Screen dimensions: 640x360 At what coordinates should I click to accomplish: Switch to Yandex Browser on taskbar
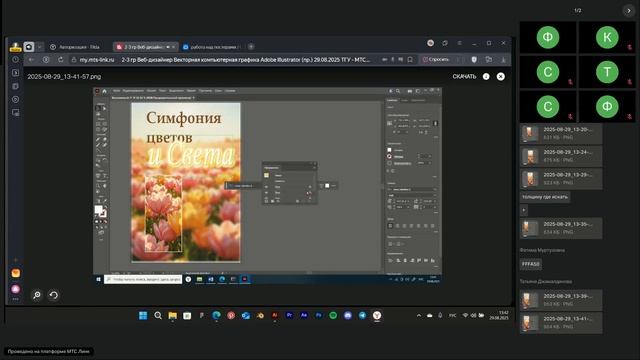pos(377,316)
